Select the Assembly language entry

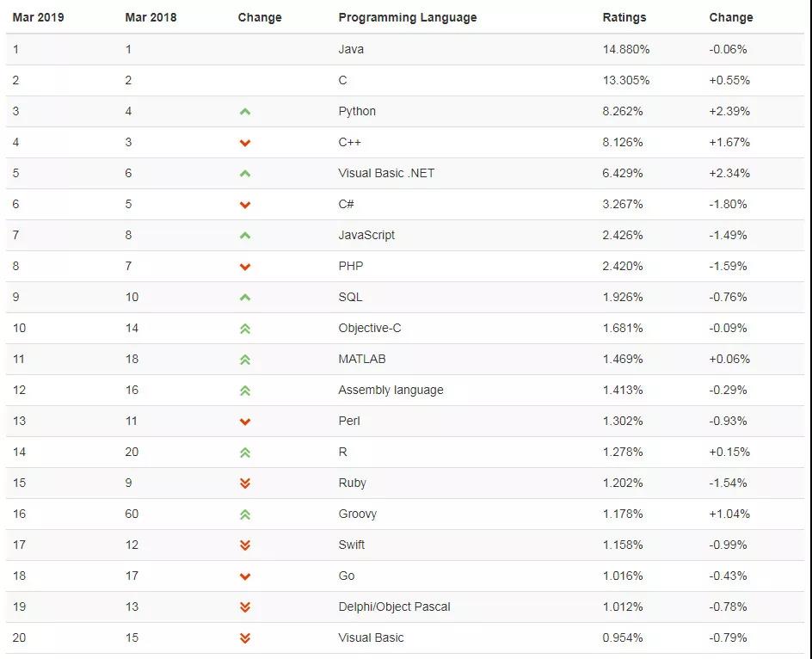click(391, 390)
